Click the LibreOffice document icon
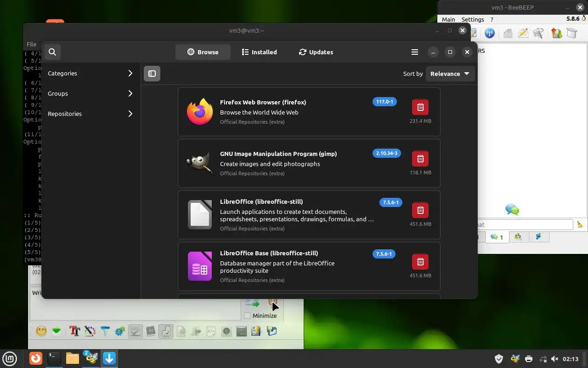588x368 pixels. pyautogui.click(x=200, y=214)
